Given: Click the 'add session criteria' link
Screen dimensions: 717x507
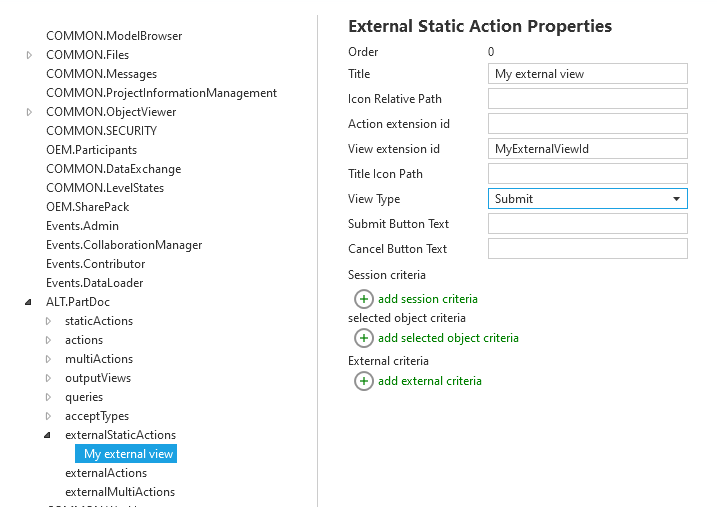Looking at the screenshot, I should 427,299.
